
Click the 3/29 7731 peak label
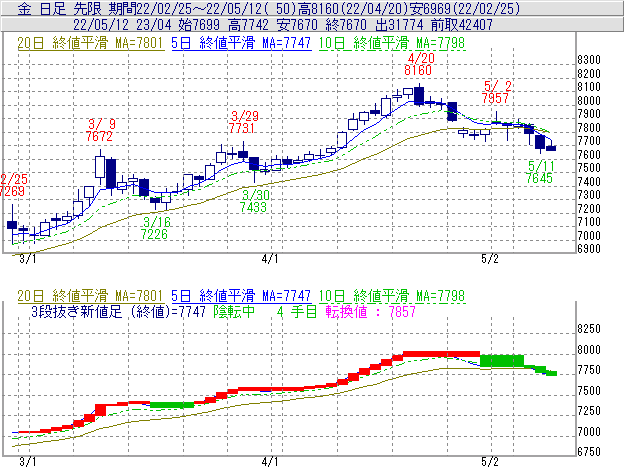click(x=243, y=122)
